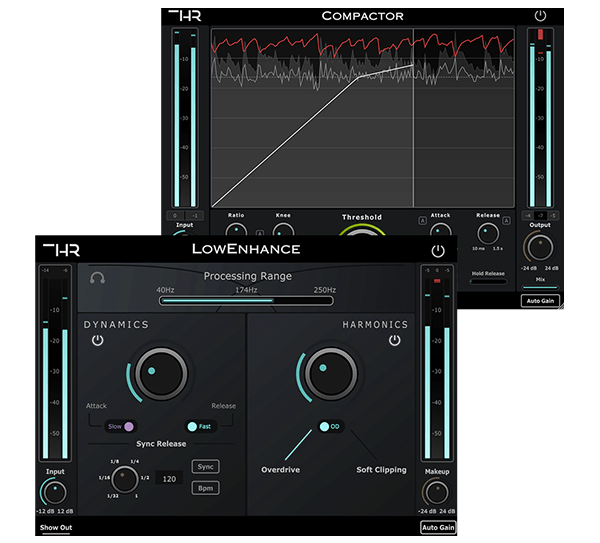Toggle the Compactor power button
The image size is (600, 543).
tap(541, 16)
